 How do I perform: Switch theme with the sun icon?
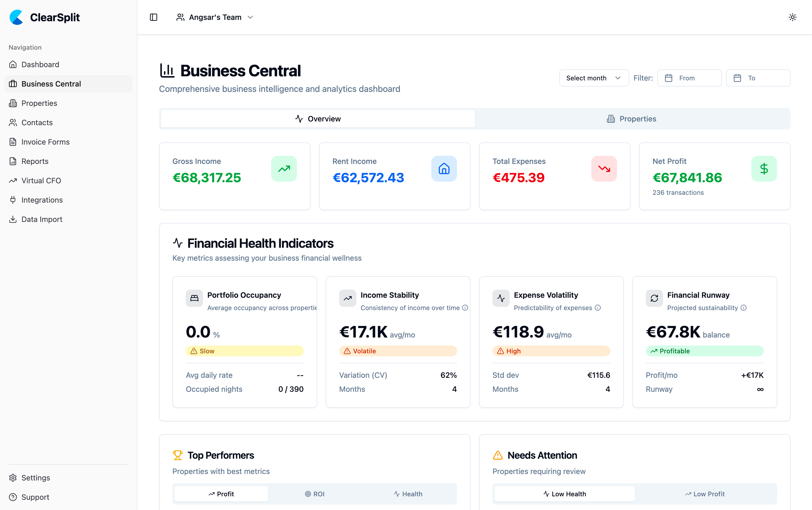pos(792,17)
